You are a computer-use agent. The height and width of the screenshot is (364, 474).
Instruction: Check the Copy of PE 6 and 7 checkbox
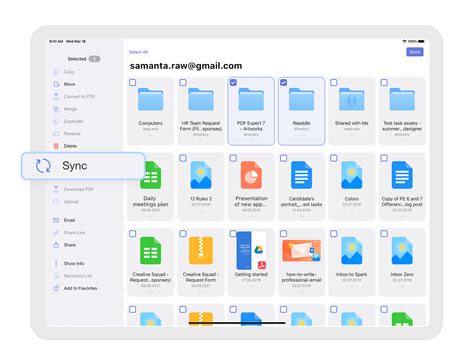click(384, 158)
